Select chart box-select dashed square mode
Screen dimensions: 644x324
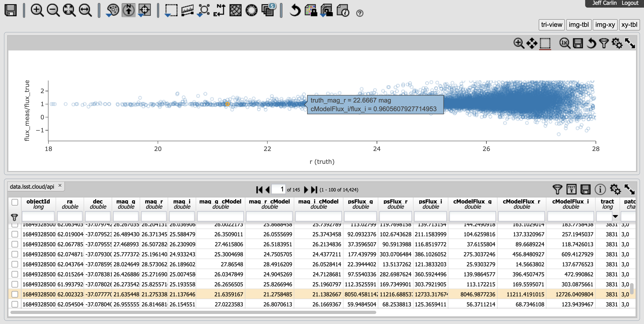coord(545,43)
